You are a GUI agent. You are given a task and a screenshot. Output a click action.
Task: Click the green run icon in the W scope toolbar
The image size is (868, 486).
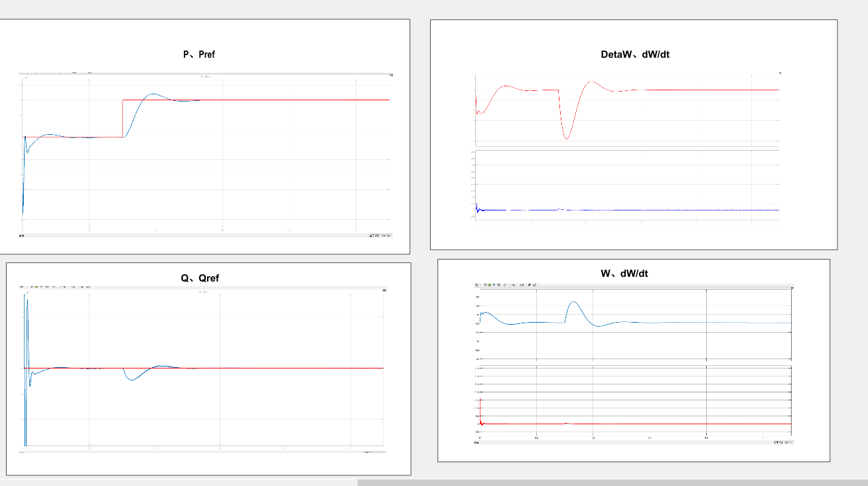489,285
